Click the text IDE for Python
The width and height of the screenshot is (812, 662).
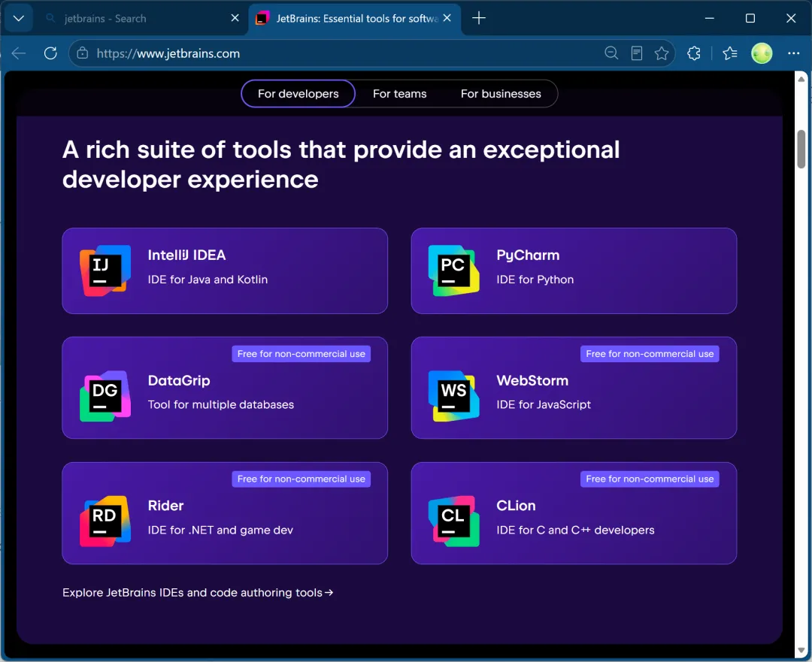tap(535, 280)
